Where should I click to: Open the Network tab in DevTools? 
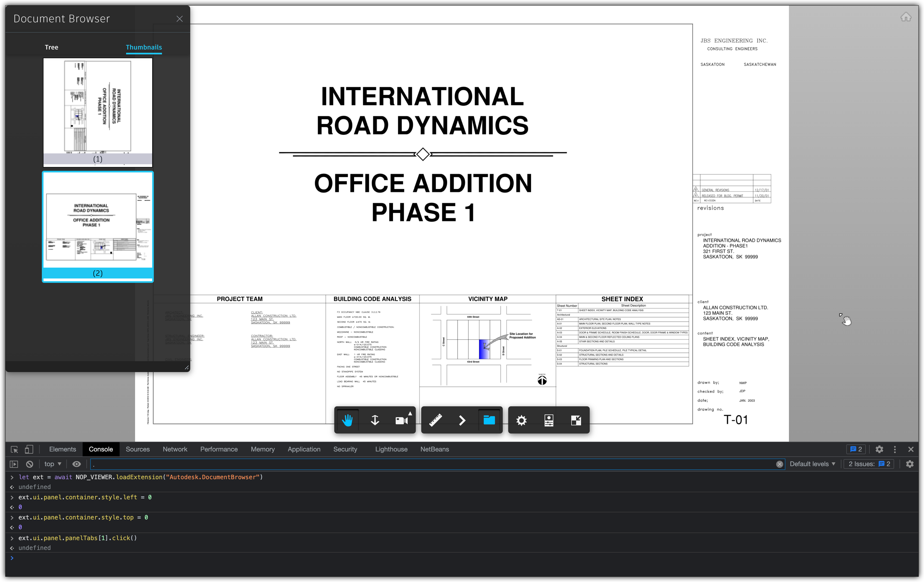point(174,449)
